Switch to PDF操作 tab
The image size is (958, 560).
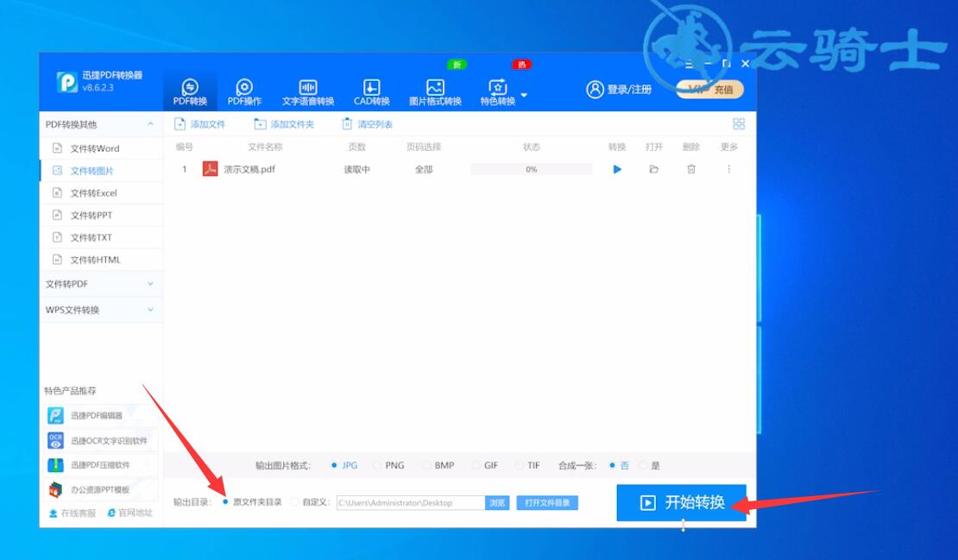pyautogui.click(x=244, y=91)
